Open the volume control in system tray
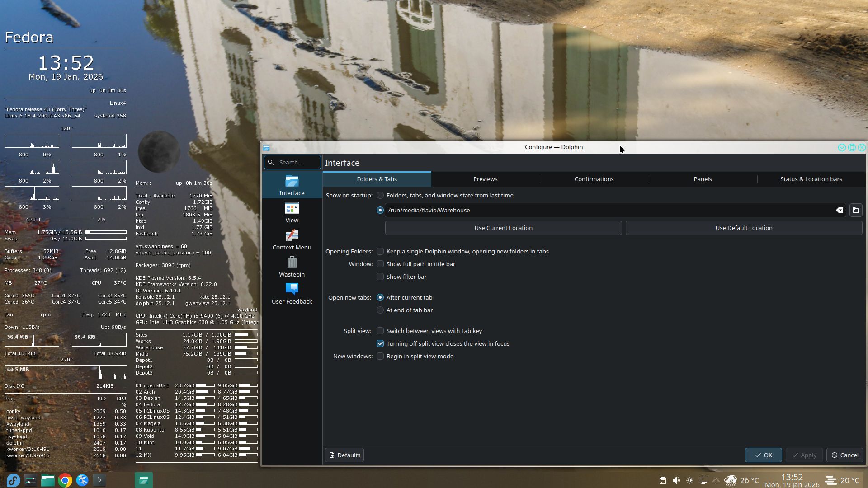Screen dimensions: 868x488 pyautogui.click(x=676, y=480)
